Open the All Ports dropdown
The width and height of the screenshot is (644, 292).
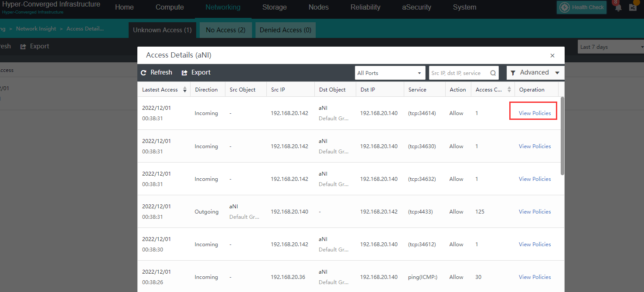click(390, 73)
